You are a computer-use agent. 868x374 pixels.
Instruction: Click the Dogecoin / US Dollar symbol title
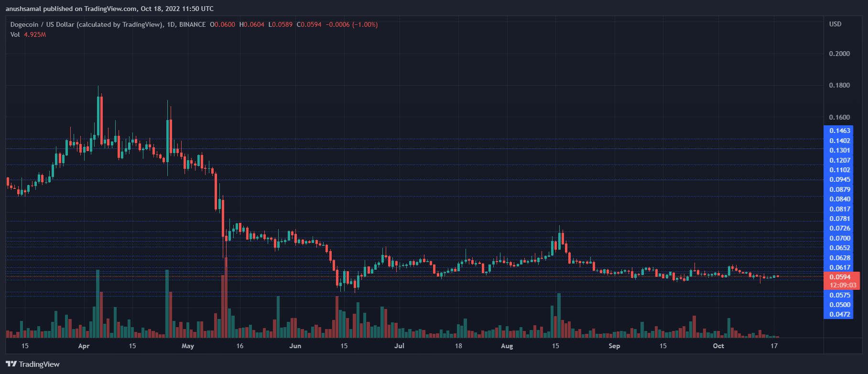tap(87, 24)
